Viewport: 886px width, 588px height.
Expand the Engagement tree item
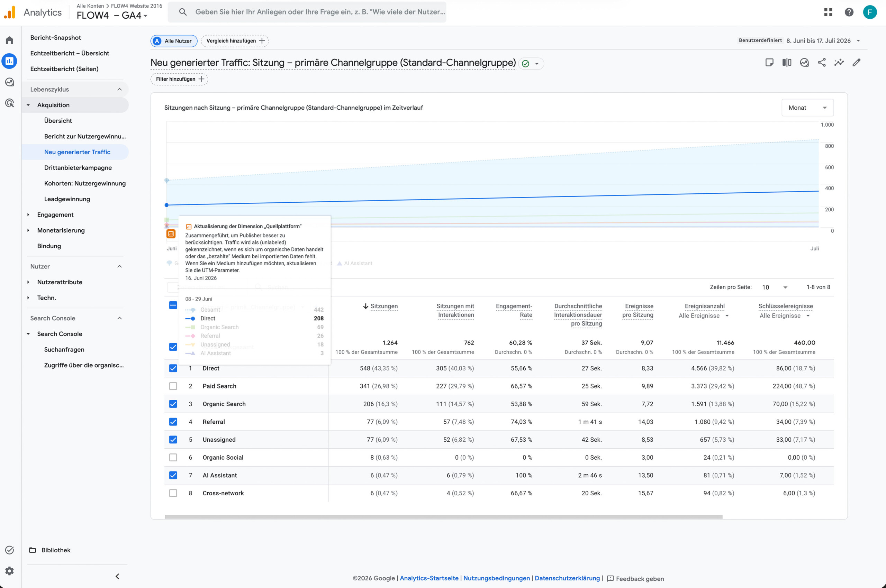[x=28, y=214]
